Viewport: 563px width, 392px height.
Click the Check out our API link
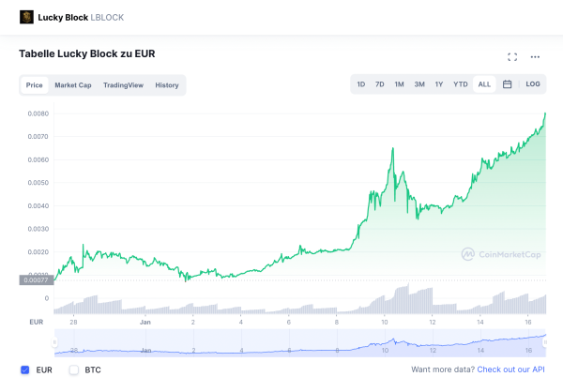pyautogui.click(x=510, y=369)
